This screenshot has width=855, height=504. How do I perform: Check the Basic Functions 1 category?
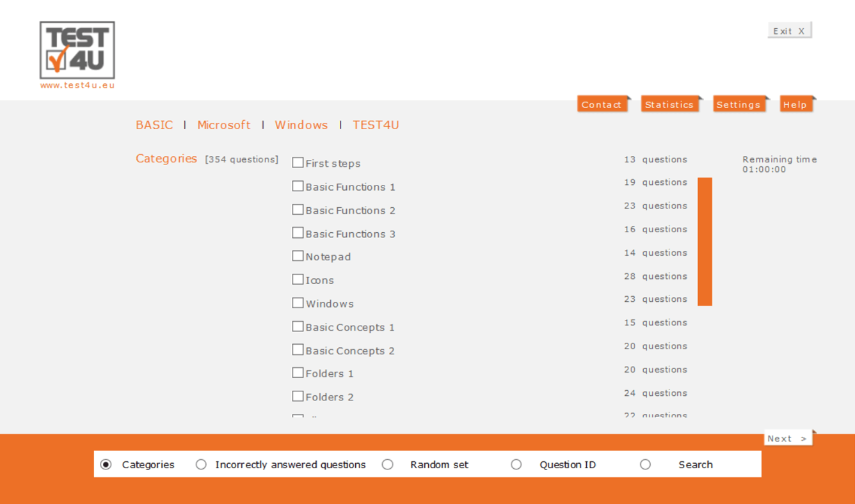click(298, 186)
